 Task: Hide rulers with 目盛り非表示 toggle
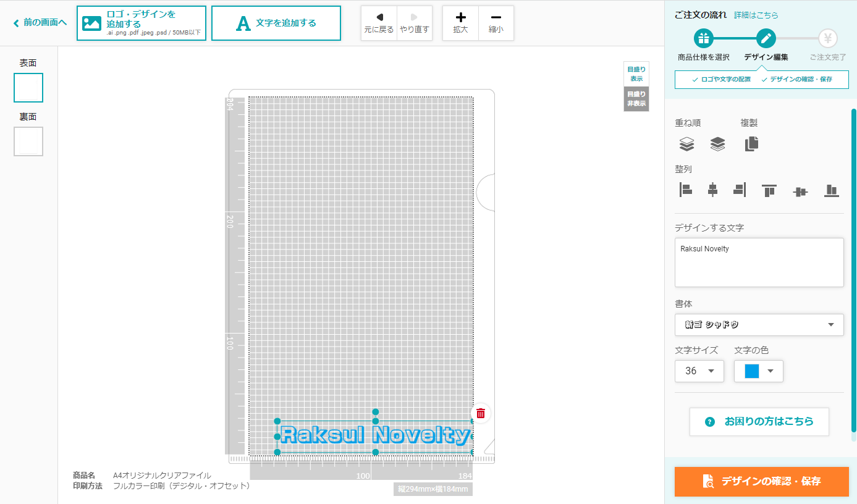click(636, 99)
